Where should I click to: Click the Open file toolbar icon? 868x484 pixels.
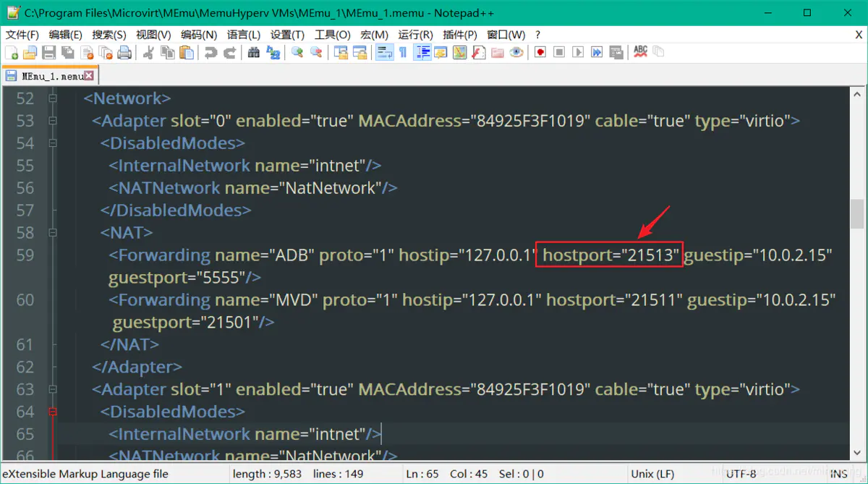pyautogui.click(x=30, y=52)
